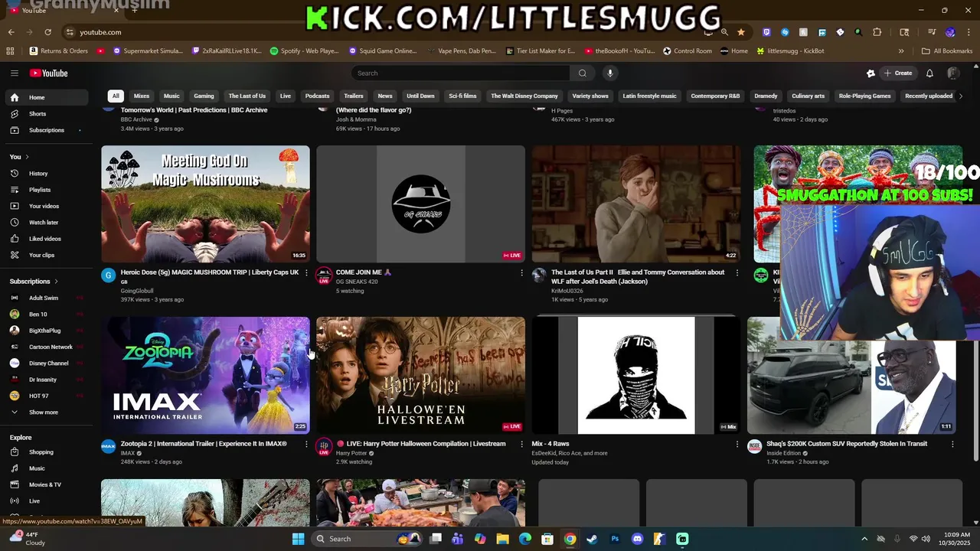This screenshot has height=551, width=980.
Task: Select the Sci-fi films filter chip
Action: [x=462, y=96]
